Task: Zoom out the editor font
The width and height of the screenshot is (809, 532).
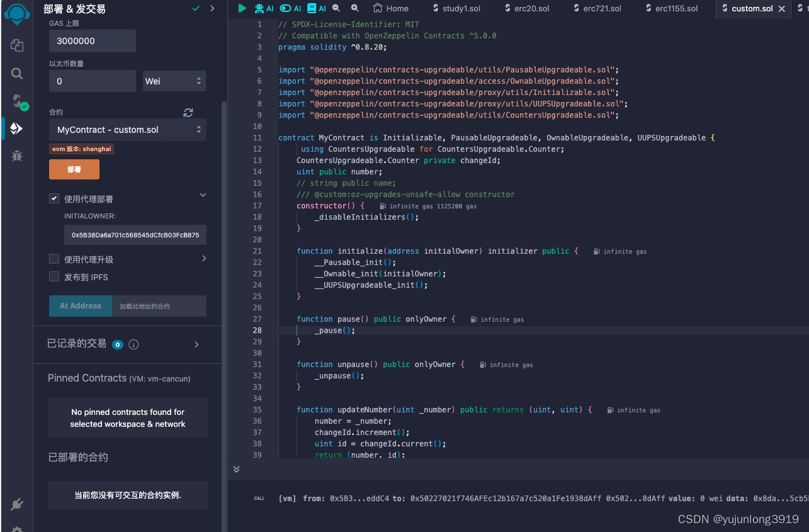Action: point(336,8)
